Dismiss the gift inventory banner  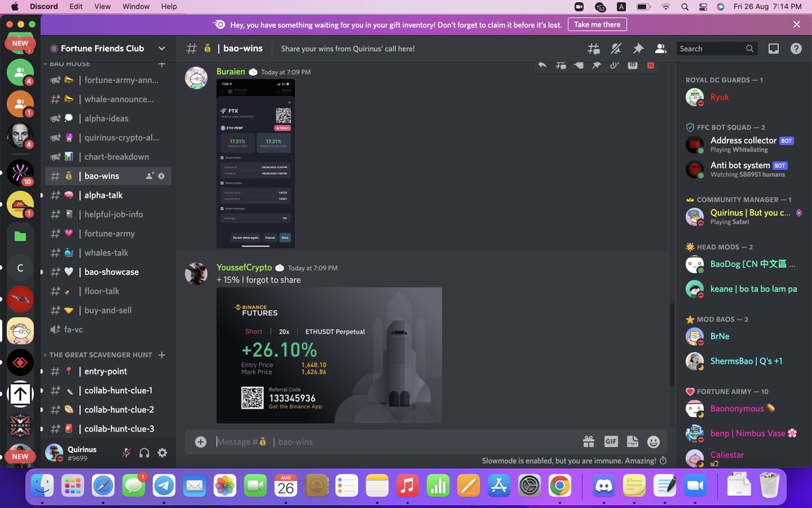pos(796,24)
